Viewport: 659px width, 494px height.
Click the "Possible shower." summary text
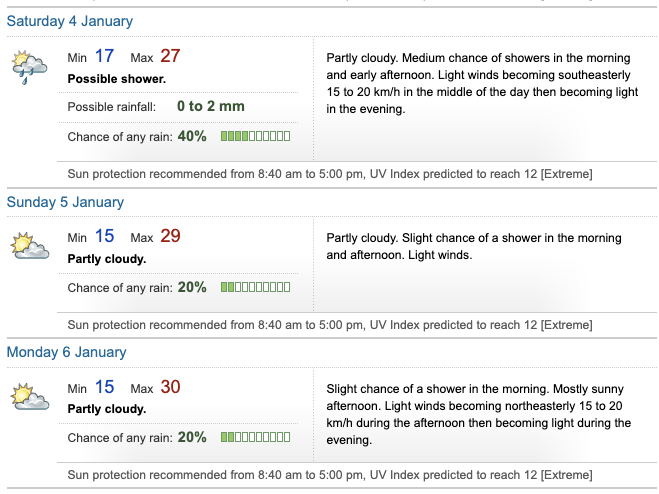[x=116, y=78]
